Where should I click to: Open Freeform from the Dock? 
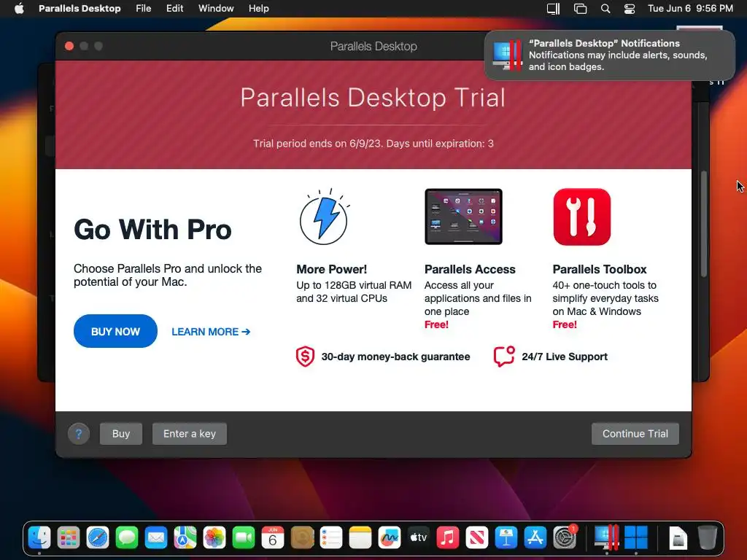click(390, 538)
